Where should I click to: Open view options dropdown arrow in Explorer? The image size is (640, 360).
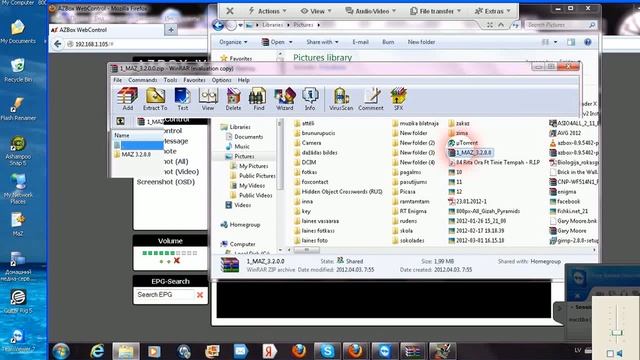(555, 42)
